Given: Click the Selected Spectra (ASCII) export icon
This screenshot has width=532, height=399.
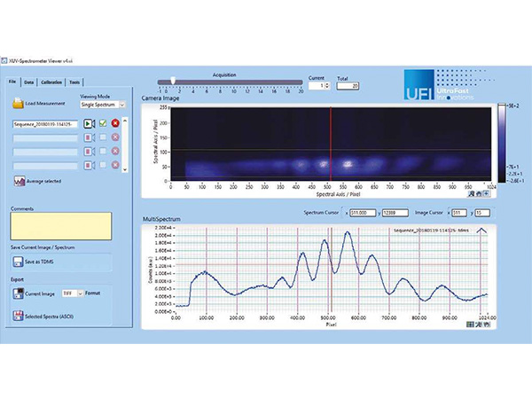Looking at the screenshot, I should click(x=18, y=316).
